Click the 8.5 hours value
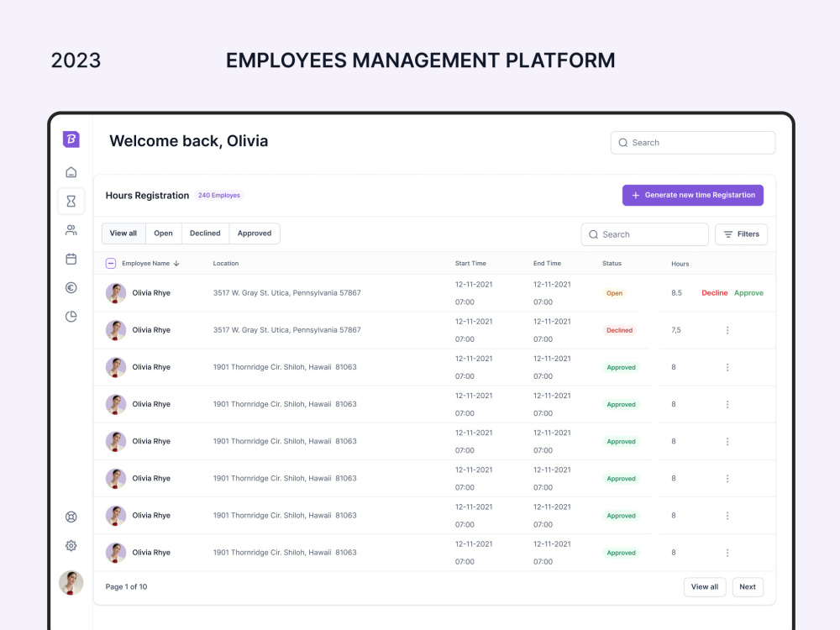The width and height of the screenshot is (840, 630). click(676, 293)
